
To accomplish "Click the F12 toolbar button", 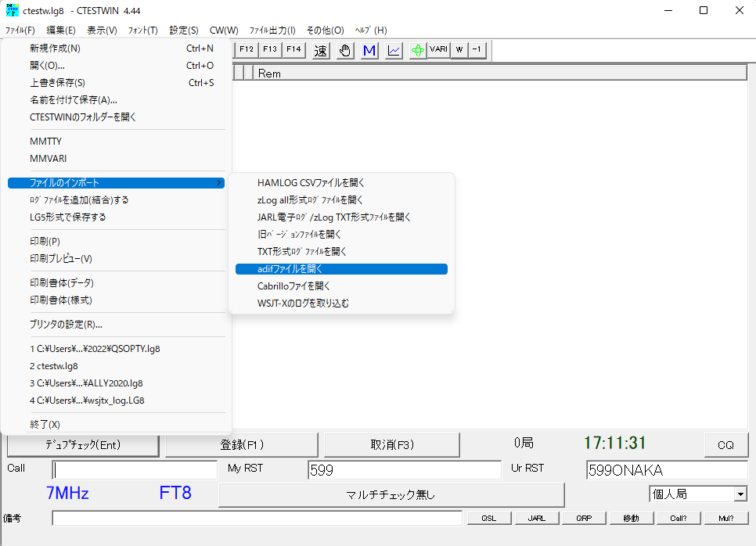I will tap(247, 49).
